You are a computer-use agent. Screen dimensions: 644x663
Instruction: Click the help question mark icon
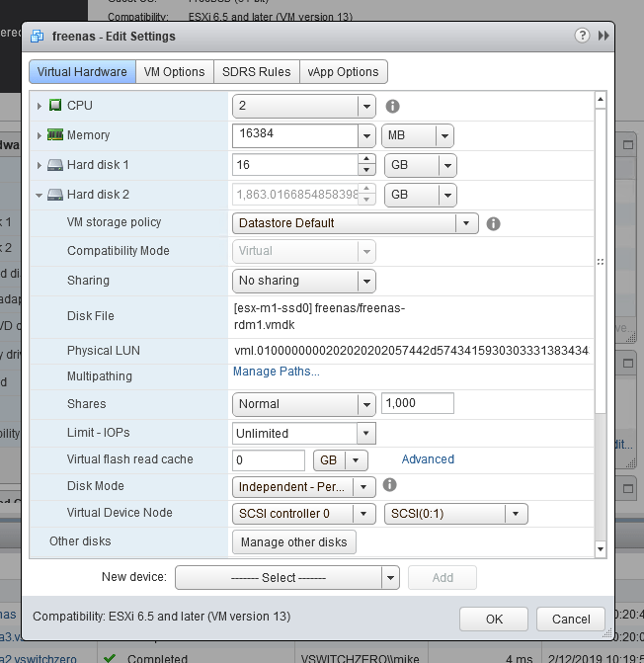point(582,36)
